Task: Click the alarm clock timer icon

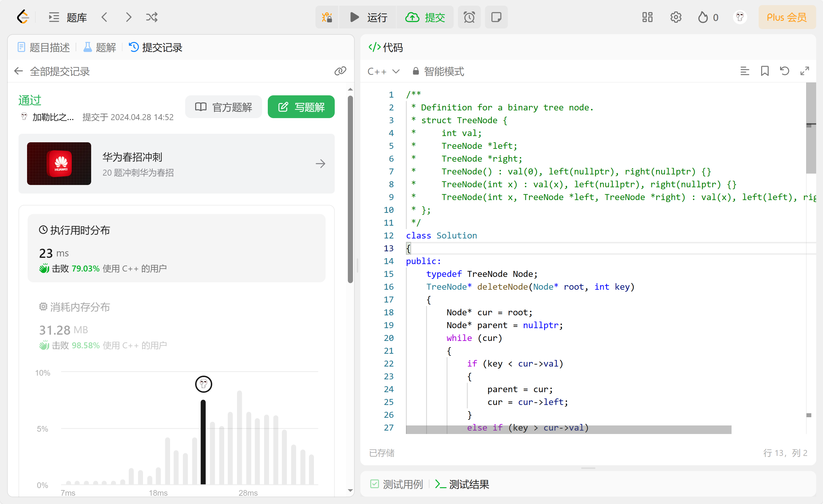Action: pyautogui.click(x=469, y=17)
